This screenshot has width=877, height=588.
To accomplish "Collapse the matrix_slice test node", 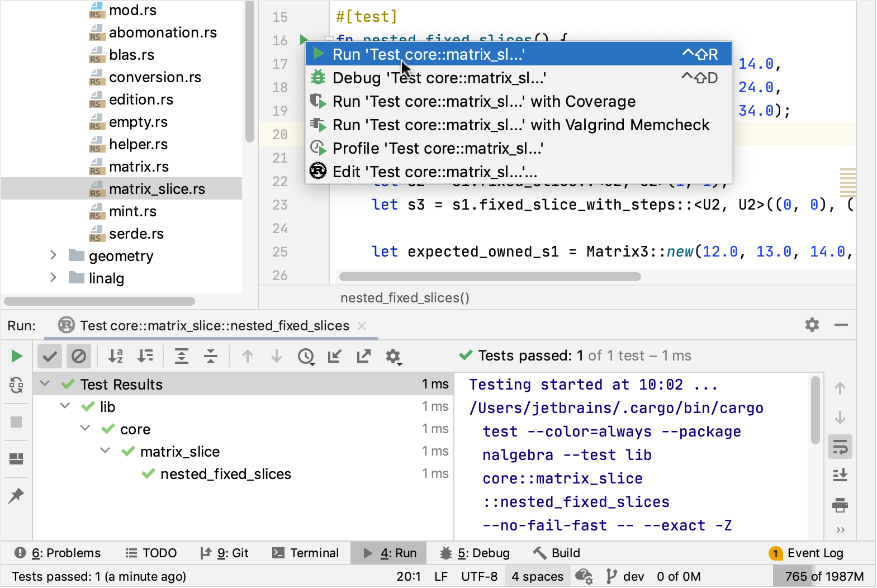I will pos(105,451).
